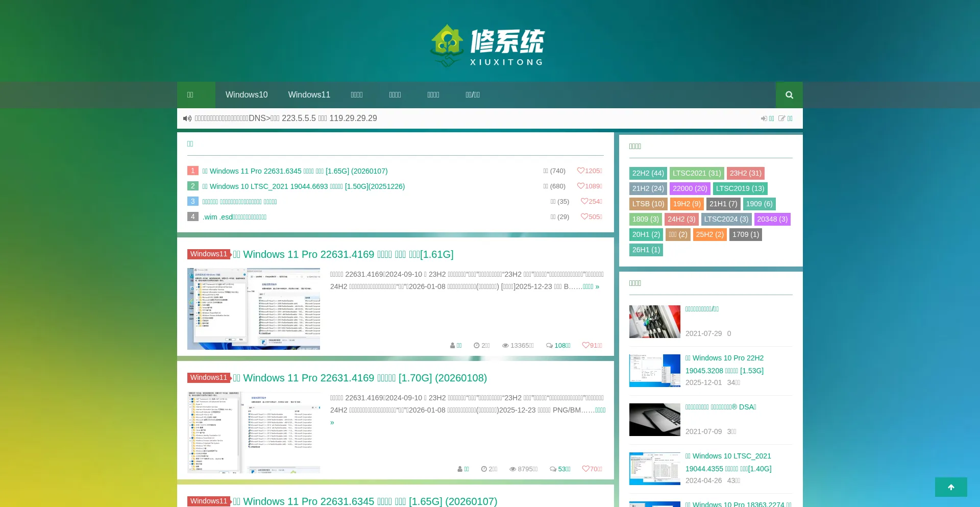Open the search with the magnifier icon
Image resolution: width=980 pixels, height=507 pixels.
[x=789, y=94]
